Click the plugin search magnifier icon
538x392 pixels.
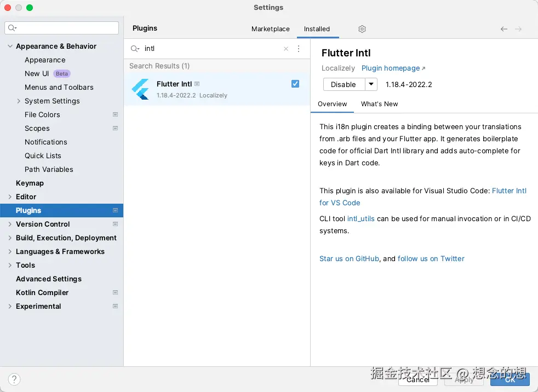(135, 49)
